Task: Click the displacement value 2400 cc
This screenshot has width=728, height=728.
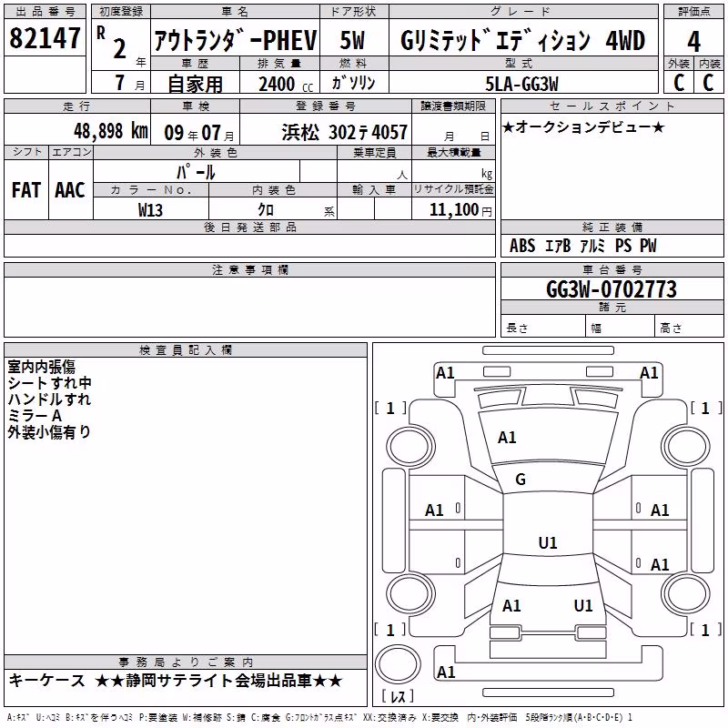Action: pos(286,84)
